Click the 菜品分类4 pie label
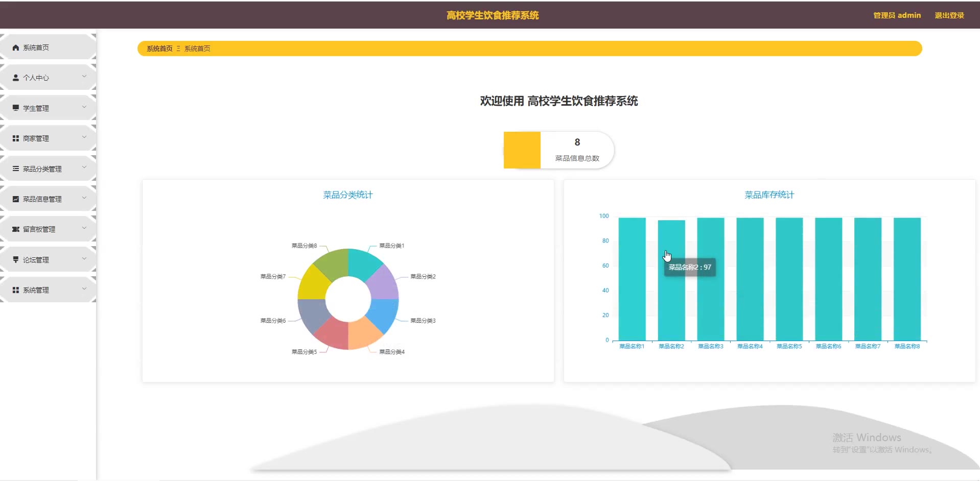 [x=392, y=352]
